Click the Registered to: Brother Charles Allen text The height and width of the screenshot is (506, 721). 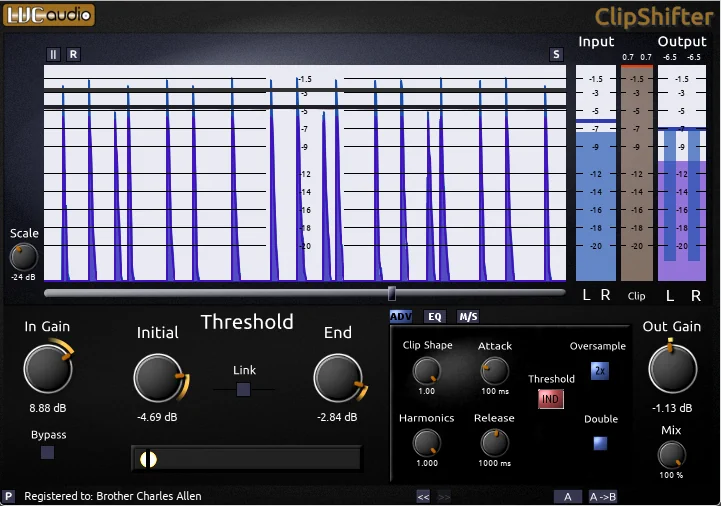pos(113,496)
